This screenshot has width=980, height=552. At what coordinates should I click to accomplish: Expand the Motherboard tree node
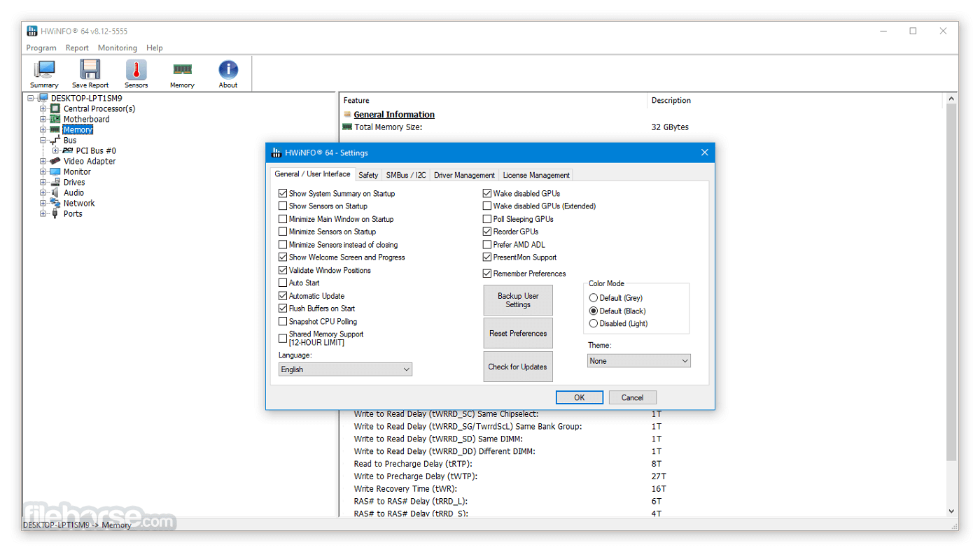pyautogui.click(x=43, y=119)
